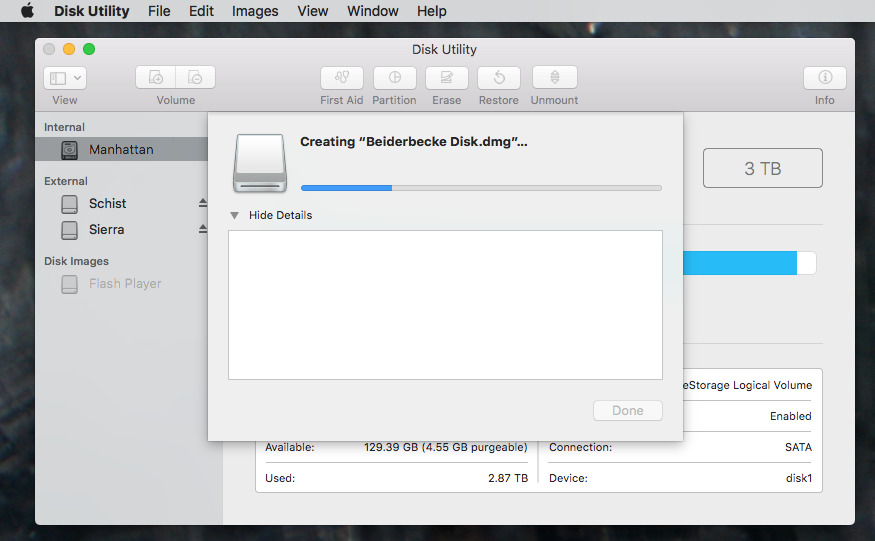Eject the Schist drive
Screen dimensions: 875x541
tap(203, 203)
